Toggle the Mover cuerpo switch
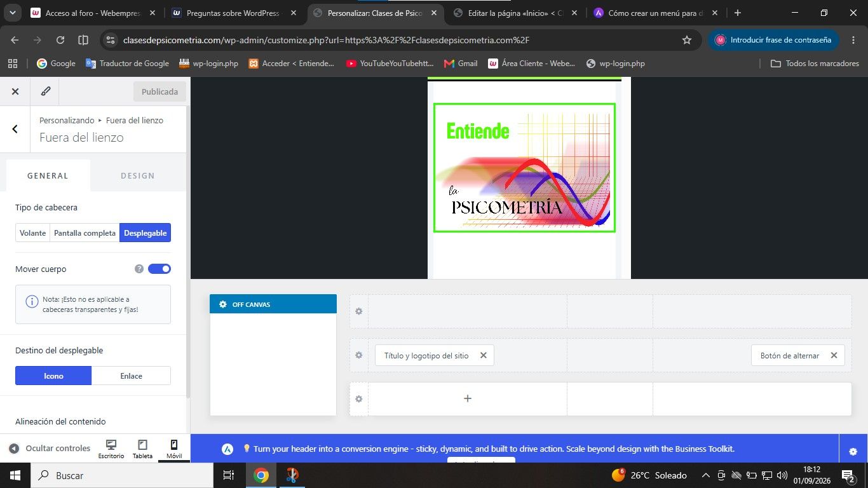Image resolution: width=868 pixels, height=488 pixels. coord(159,269)
